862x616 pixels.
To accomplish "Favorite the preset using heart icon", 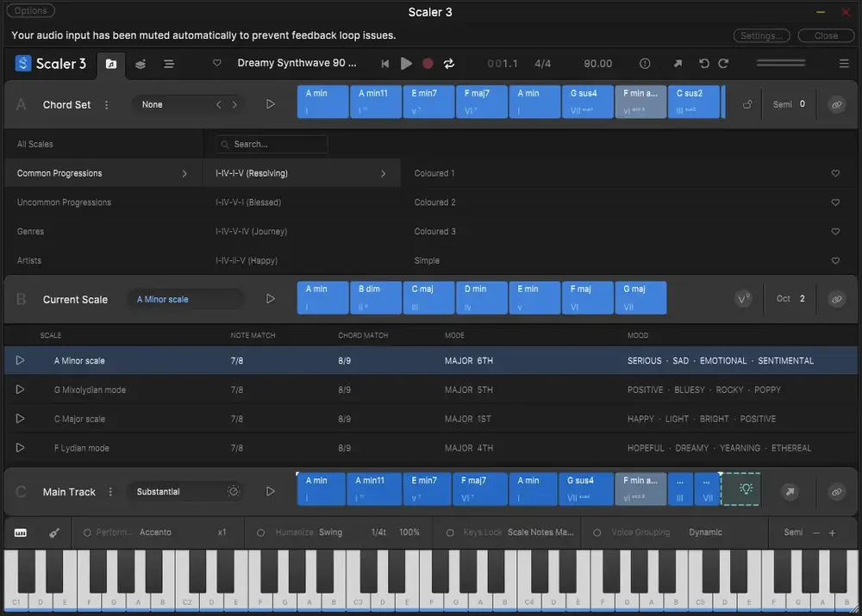I will (217, 63).
